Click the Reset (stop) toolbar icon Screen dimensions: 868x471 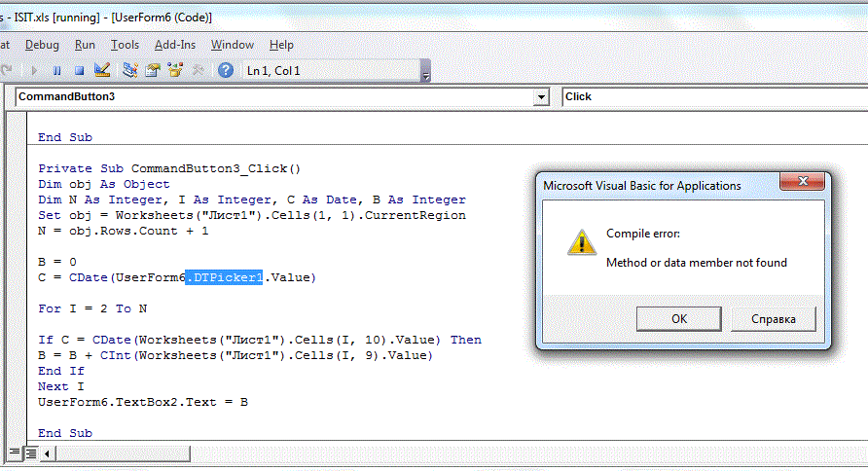point(79,70)
